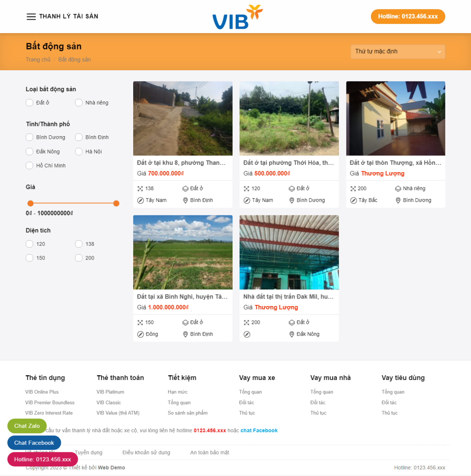
Task: Open the Thứ tự mặc định sort dropdown
Action: (x=398, y=52)
